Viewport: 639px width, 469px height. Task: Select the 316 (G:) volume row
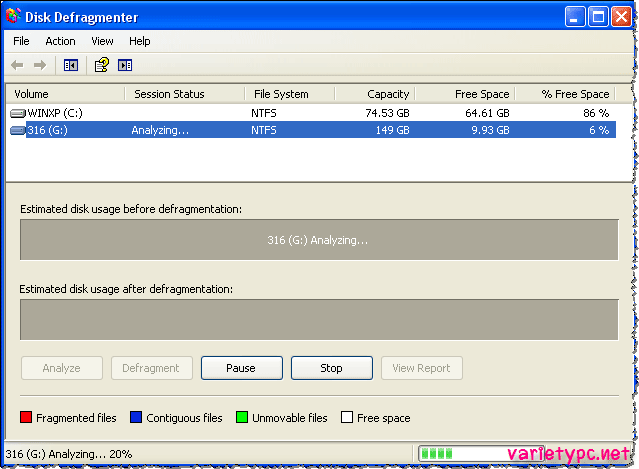coord(313,130)
